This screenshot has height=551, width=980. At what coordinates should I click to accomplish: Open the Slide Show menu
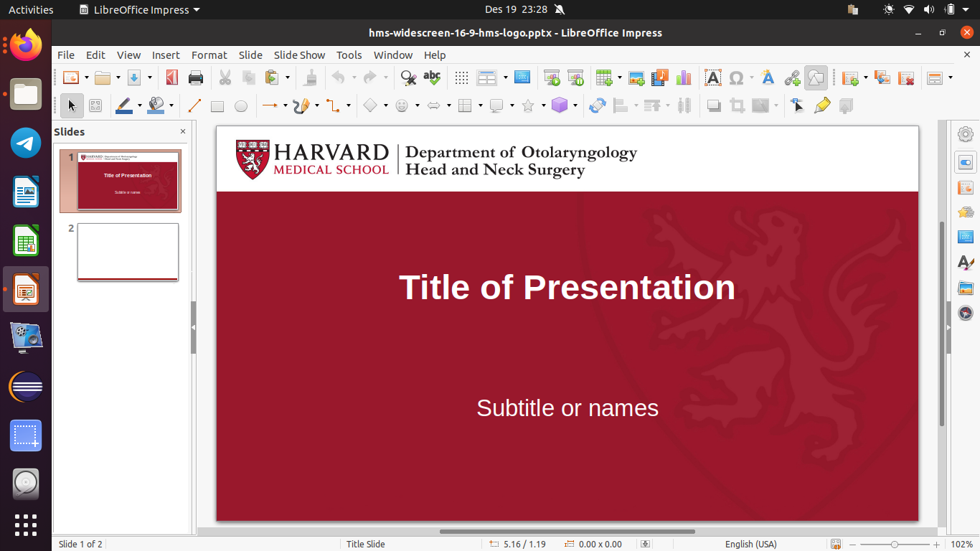pyautogui.click(x=299, y=55)
